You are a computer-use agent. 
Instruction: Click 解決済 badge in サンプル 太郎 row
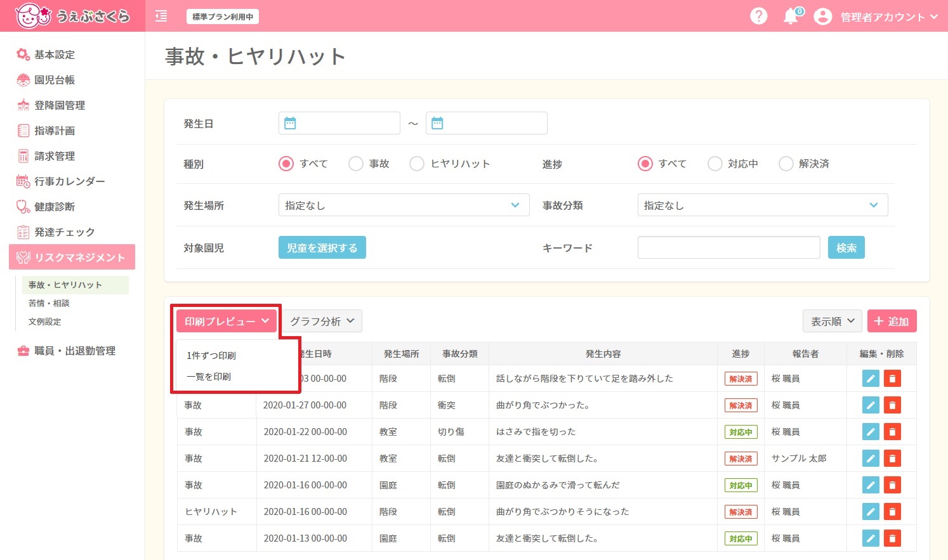[741, 459]
